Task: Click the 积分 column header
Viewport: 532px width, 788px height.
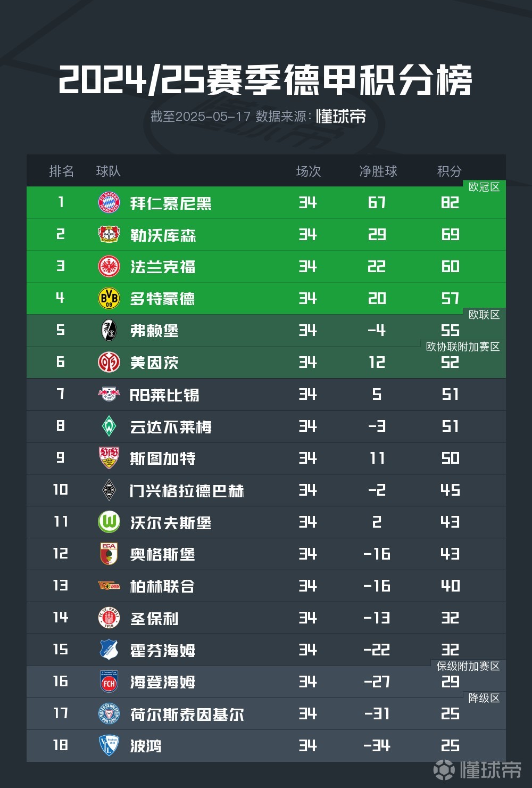Action: (449, 171)
